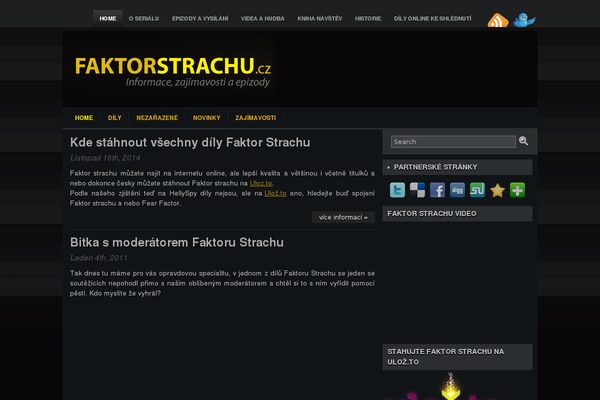Click the FAKTORSTRACHU.cz site logo
This screenshot has height=400, width=600.
173,72
